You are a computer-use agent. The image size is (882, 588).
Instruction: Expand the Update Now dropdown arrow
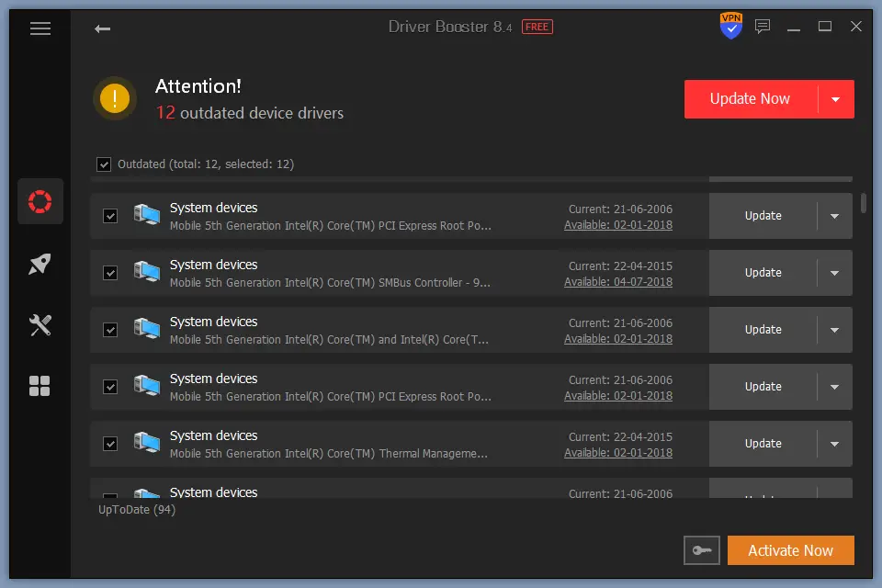click(x=836, y=99)
